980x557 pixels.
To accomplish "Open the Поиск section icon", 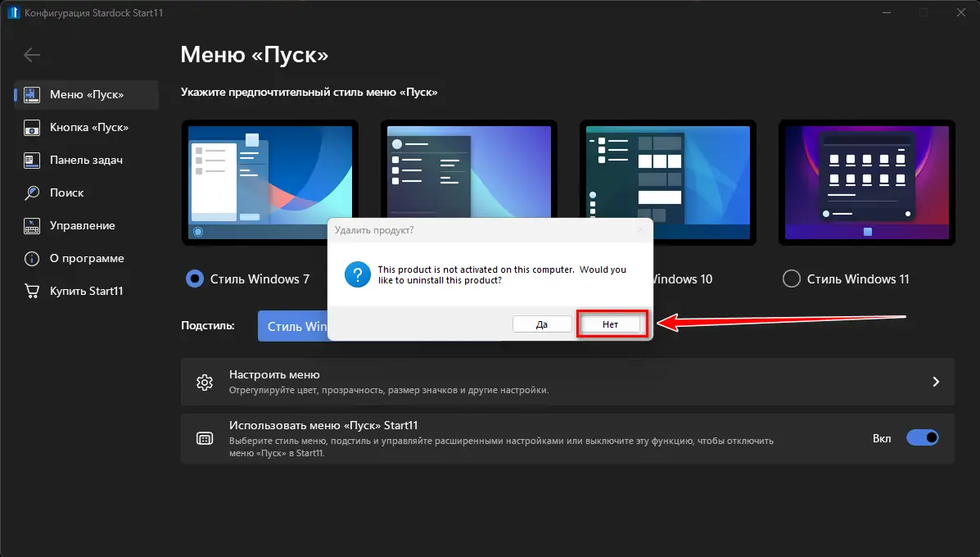I will [31, 192].
